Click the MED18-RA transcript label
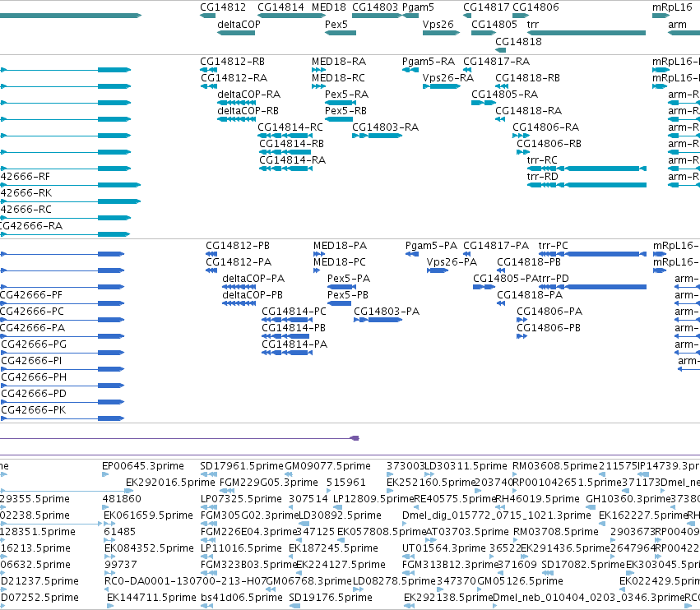The height and width of the screenshot is (610, 700). (339, 62)
